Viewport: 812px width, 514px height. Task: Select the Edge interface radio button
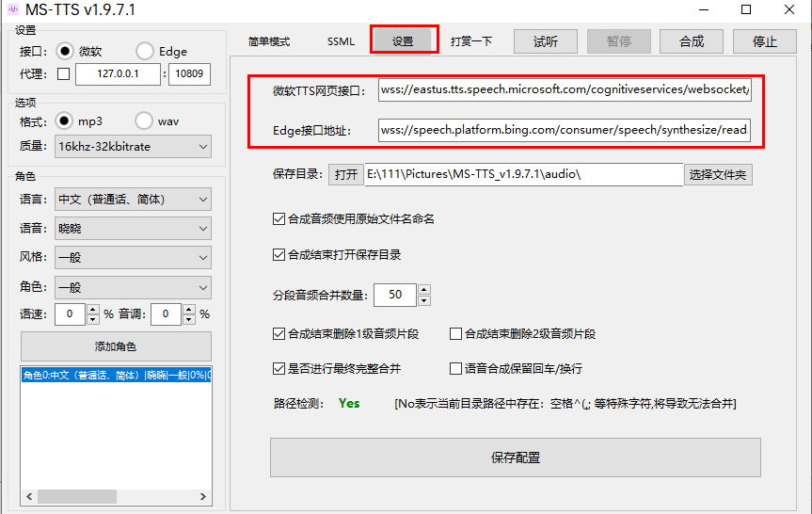(145, 51)
